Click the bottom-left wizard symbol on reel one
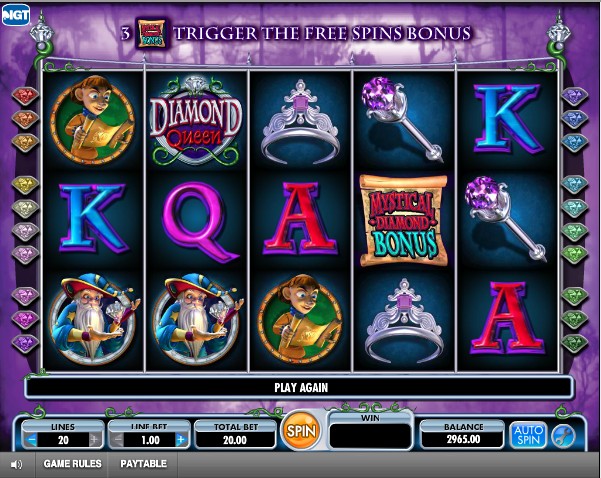Image resolution: width=601 pixels, height=478 pixels. (x=94, y=319)
